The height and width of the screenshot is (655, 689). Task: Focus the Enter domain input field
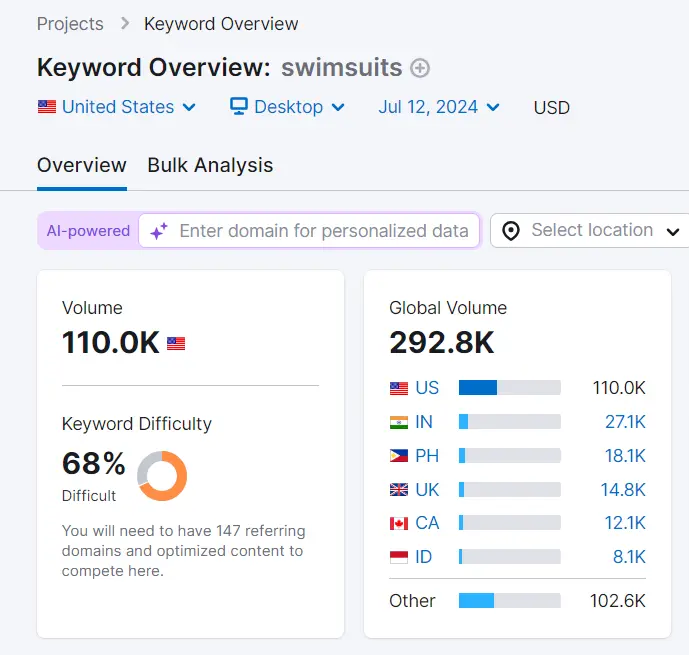(x=323, y=231)
